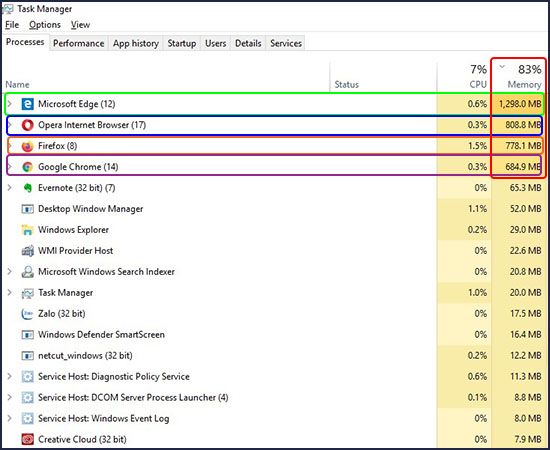Expand the Microsoft Edge process group
This screenshot has width=550, height=450.
tap(10, 104)
